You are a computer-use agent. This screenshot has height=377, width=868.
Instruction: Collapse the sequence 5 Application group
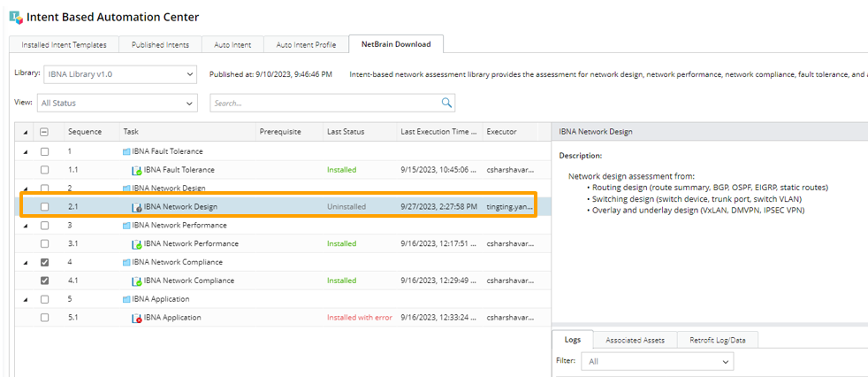(x=25, y=299)
